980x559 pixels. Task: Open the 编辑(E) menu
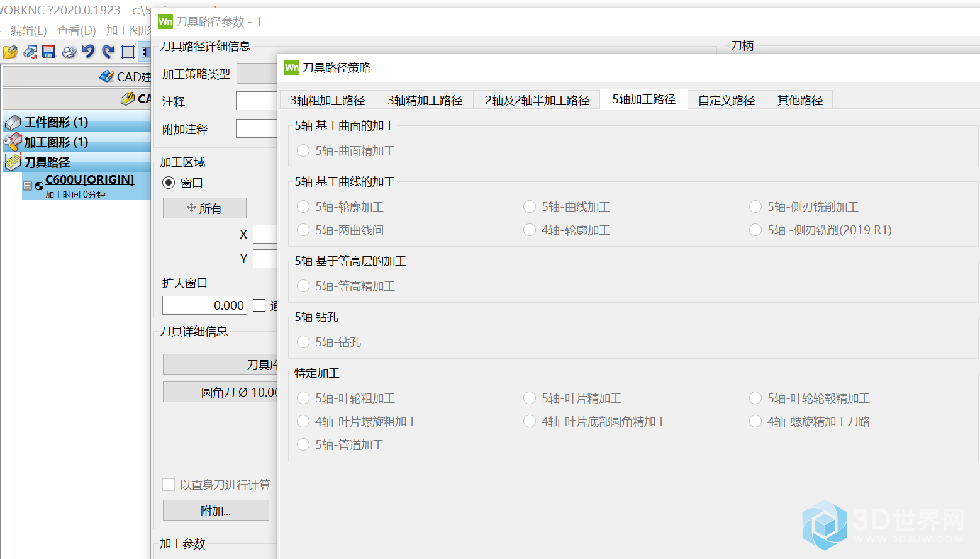pyautogui.click(x=29, y=30)
